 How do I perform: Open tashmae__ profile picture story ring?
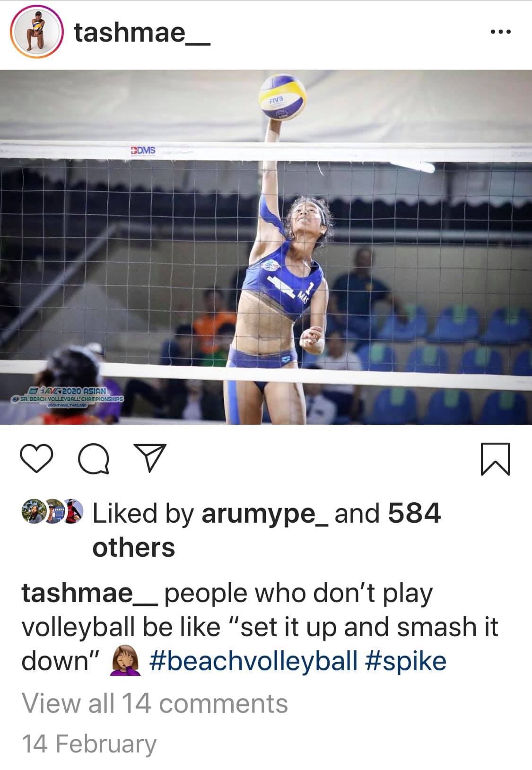pyautogui.click(x=37, y=33)
